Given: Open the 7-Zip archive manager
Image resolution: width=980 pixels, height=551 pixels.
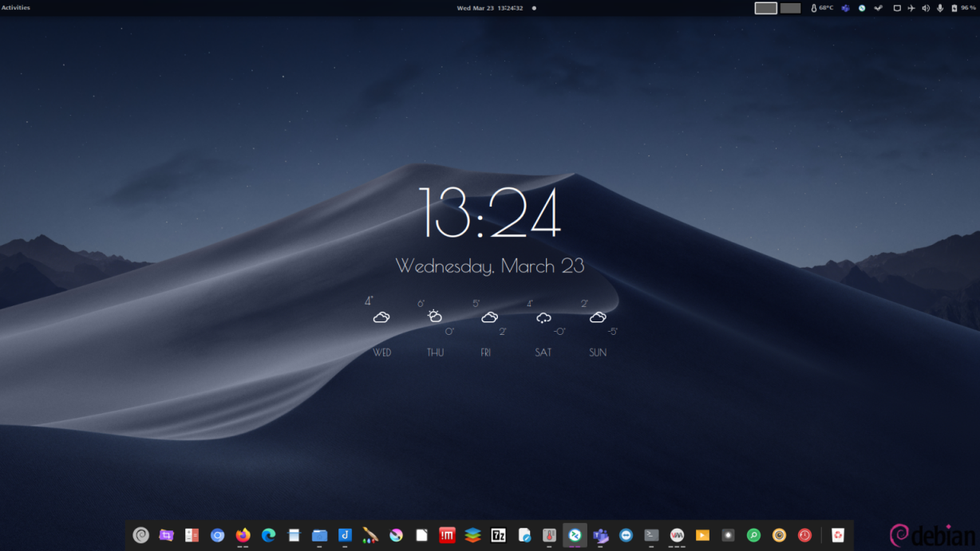Looking at the screenshot, I should 498,535.
